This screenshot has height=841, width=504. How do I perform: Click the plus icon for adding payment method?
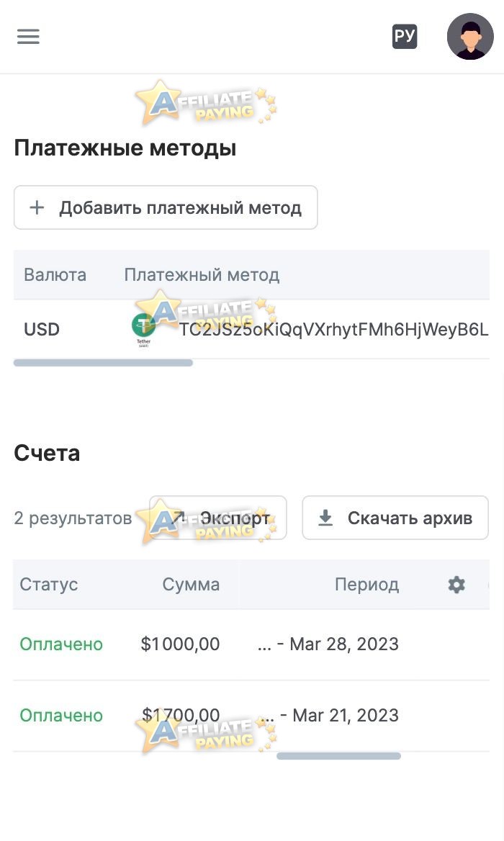pyautogui.click(x=37, y=208)
